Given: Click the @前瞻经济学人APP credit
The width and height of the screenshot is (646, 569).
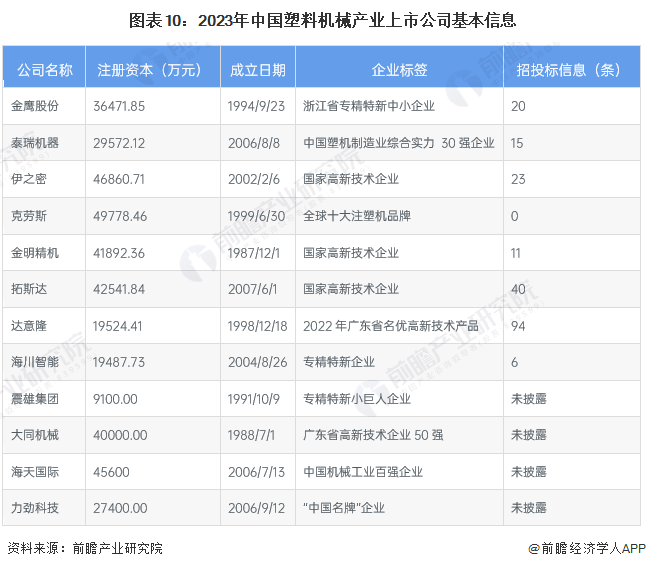Looking at the screenshot, I should tap(587, 548).
